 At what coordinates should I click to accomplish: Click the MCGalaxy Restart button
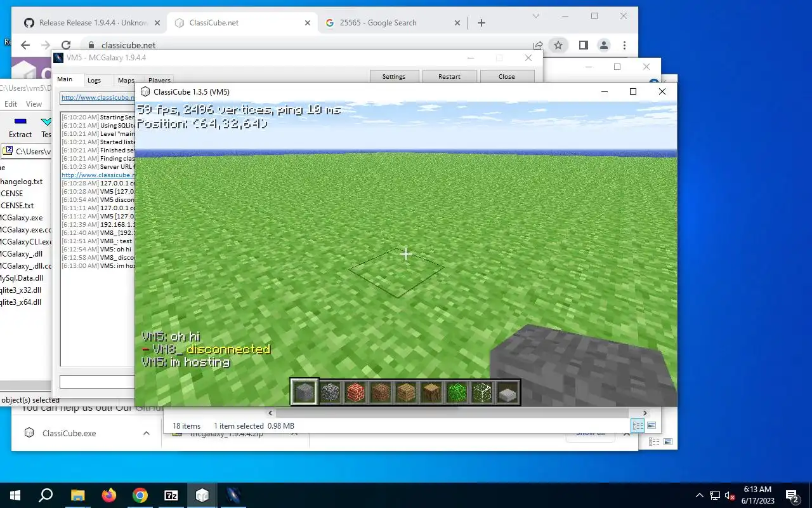449,76
